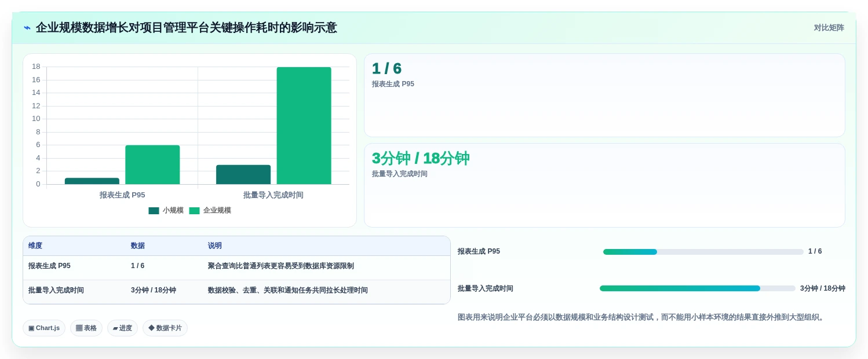This screenshot has height=359, width=868.
Task: Click the 报表生成 P95 axis label
Action: [122, 195]
